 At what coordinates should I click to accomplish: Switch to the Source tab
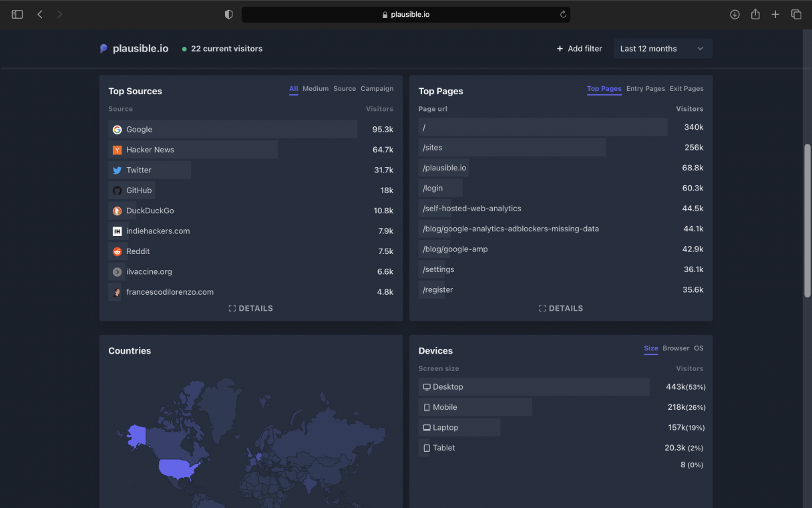pos(345,89)
